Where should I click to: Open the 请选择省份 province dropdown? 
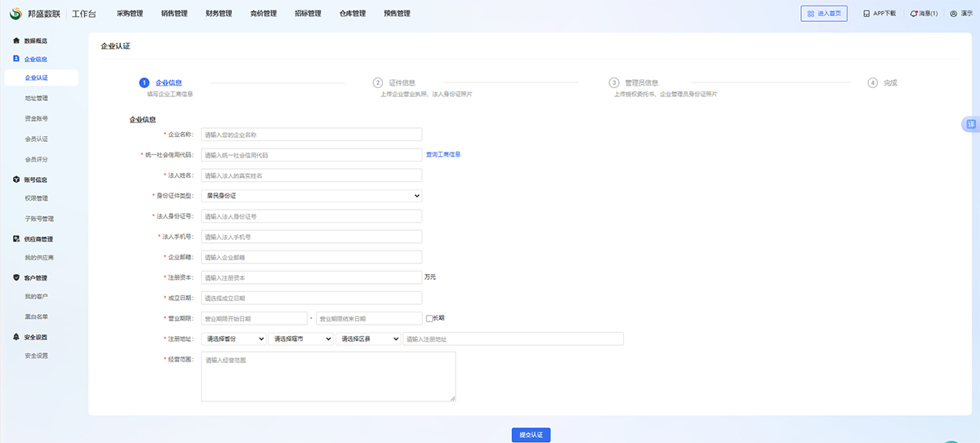(x=234, y=339)
